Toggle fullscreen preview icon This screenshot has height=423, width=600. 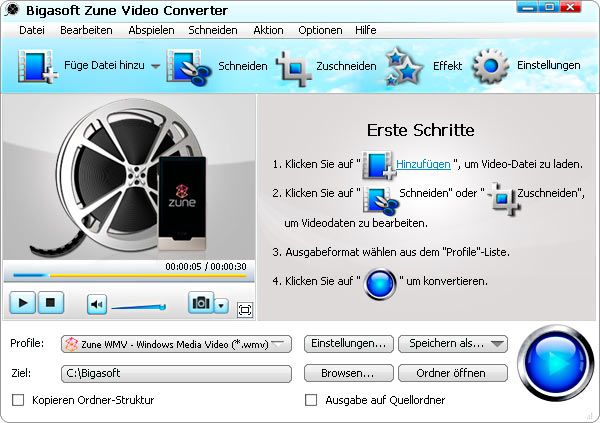point(245,310)
